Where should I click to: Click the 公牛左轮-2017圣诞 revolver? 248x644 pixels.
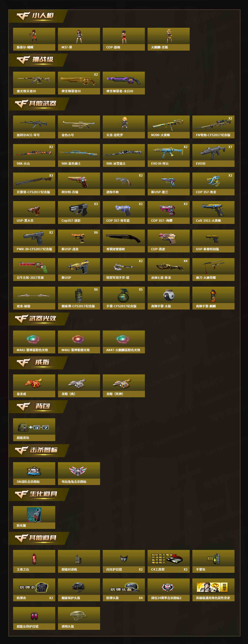tap(34, 269)
